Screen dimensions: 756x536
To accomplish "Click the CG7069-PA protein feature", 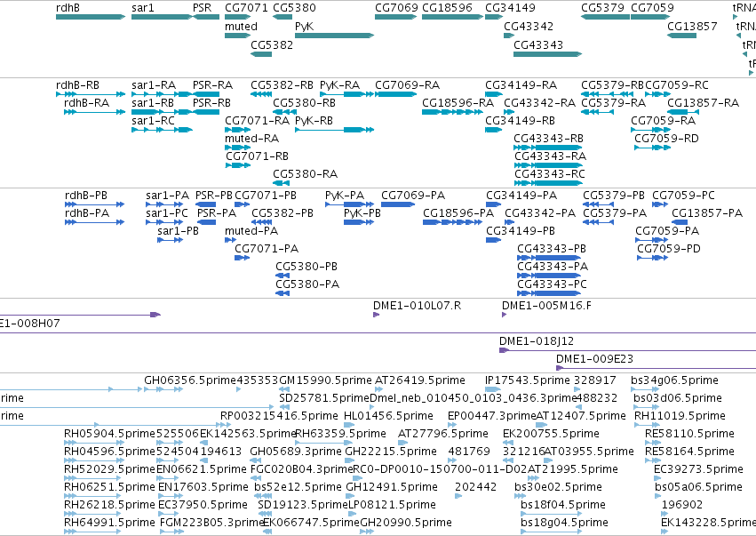I will pos(398,204).
